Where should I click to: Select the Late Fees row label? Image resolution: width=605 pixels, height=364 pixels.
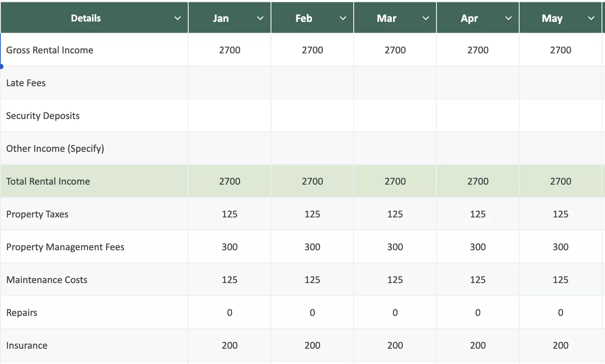tap(25, 83)
